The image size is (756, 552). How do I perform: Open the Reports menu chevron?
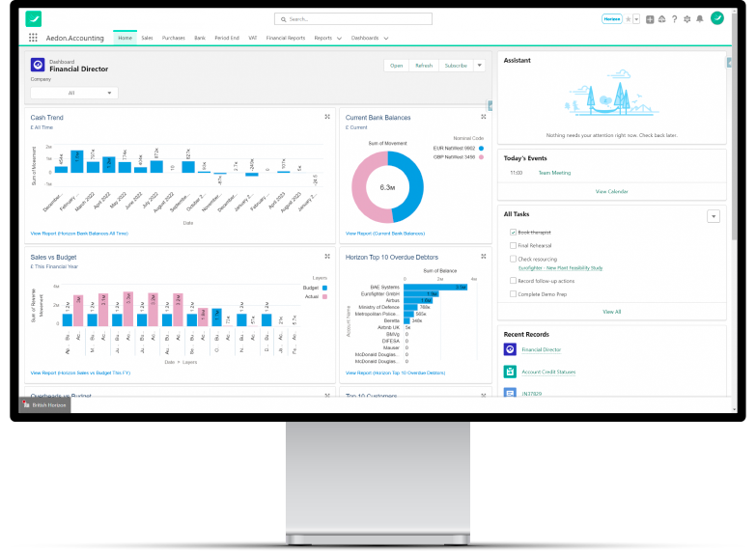coord(341,39)
